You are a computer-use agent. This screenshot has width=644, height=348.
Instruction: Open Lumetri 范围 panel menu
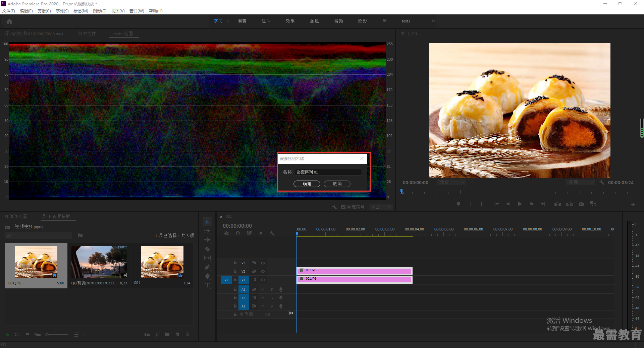(138, 34)
